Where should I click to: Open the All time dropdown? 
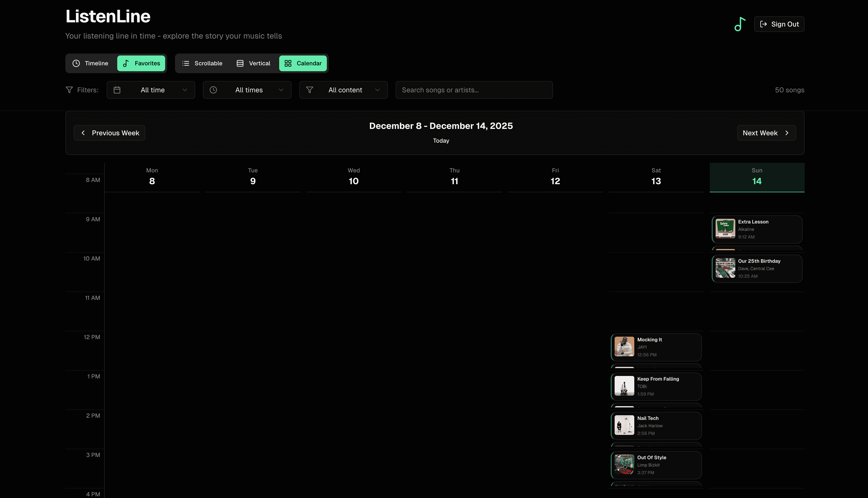(151, 90)
